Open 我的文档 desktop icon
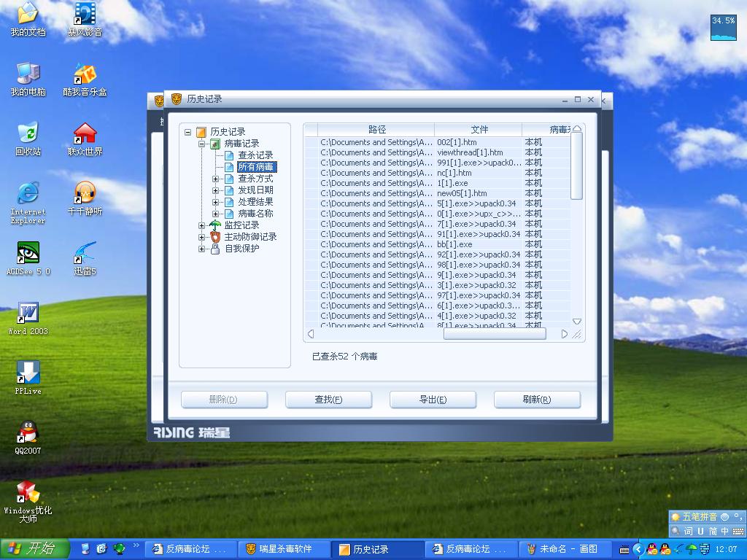Screen dimensions: 747x560 [28, 19]
